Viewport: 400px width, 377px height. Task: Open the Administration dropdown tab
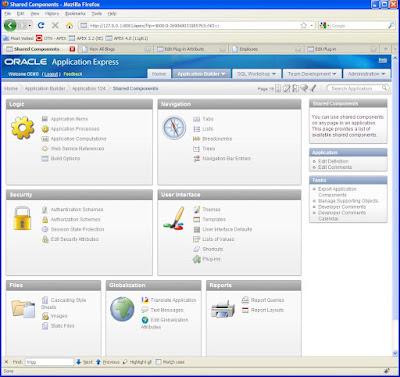(x=367, y=74)
